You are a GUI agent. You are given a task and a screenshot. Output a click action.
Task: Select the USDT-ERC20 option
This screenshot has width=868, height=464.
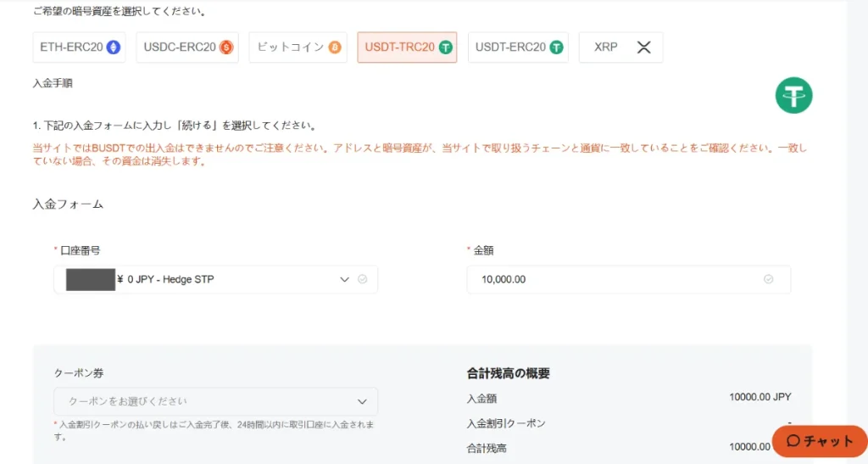518,47
